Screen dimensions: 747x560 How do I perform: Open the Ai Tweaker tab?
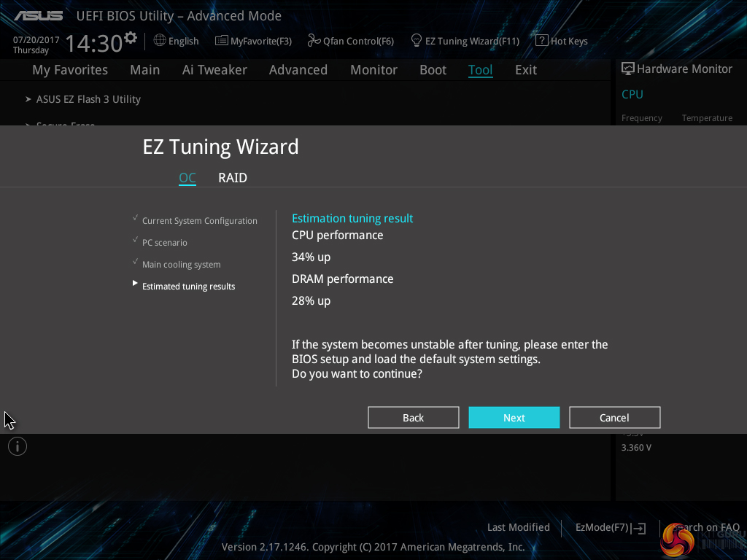214,70
